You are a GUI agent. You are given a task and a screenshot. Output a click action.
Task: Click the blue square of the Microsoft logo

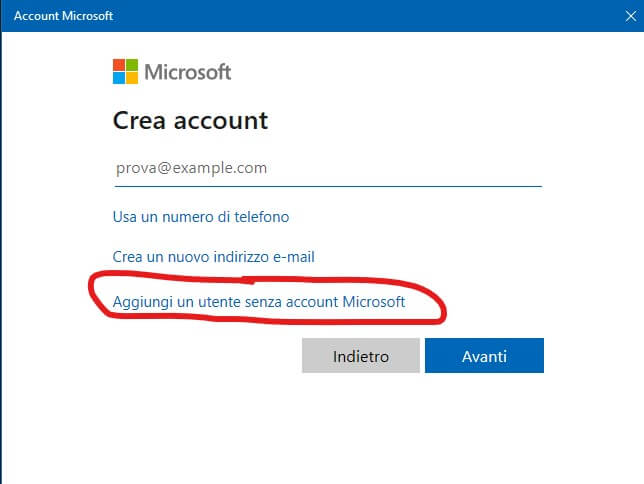pos(119,78)
